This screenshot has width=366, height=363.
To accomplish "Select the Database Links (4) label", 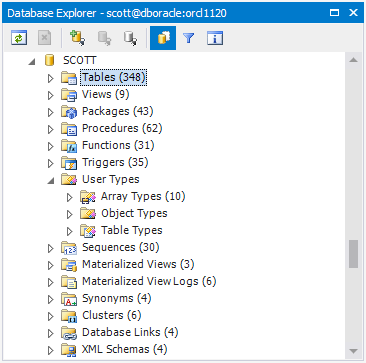I will (x=130, y=332).
